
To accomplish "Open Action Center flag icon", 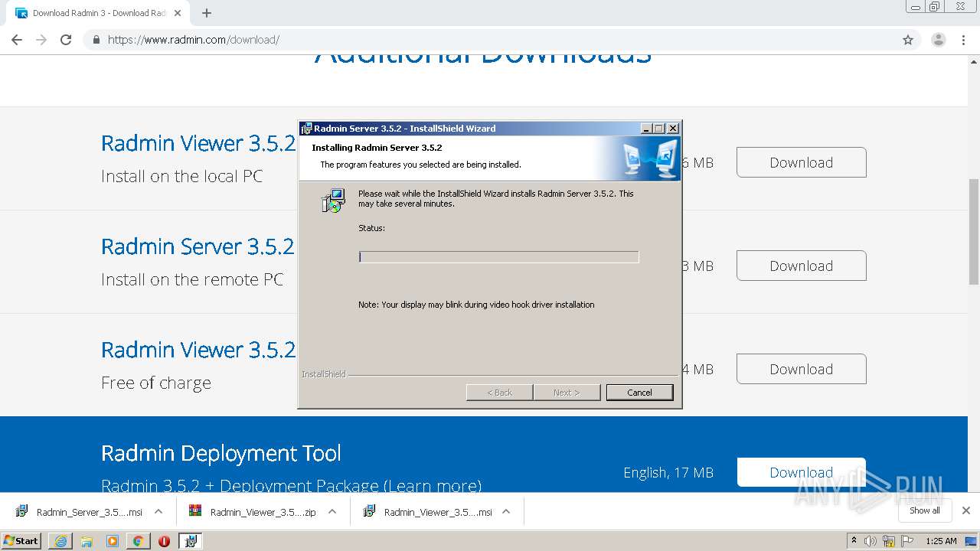I will click(x=907, y=541).
